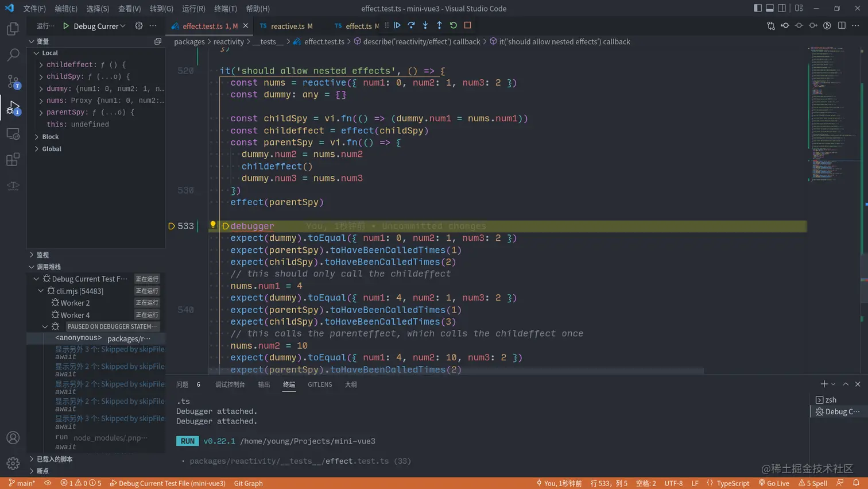868x489 pixels.
Task: Click reactivity in the breadcrumb path
Action: point(228,41)
